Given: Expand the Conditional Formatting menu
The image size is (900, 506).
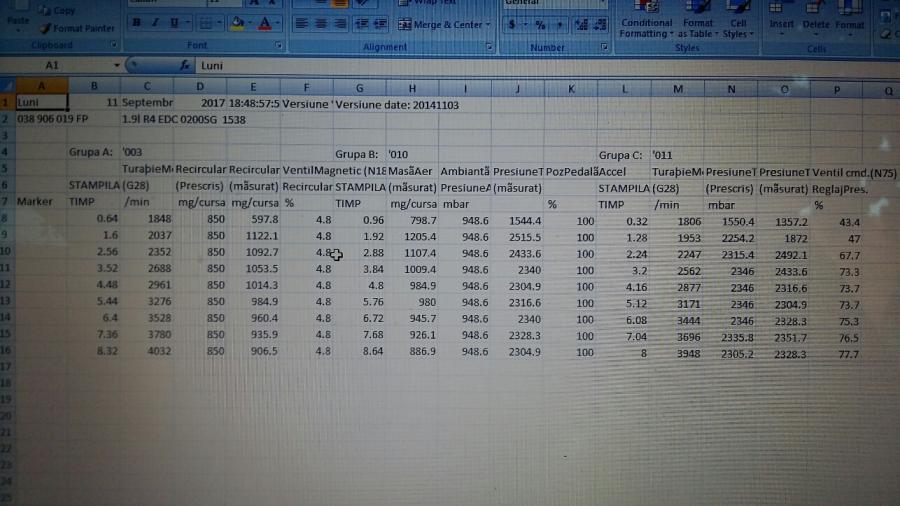Looking at the screenshot, I should click(646, 28).
